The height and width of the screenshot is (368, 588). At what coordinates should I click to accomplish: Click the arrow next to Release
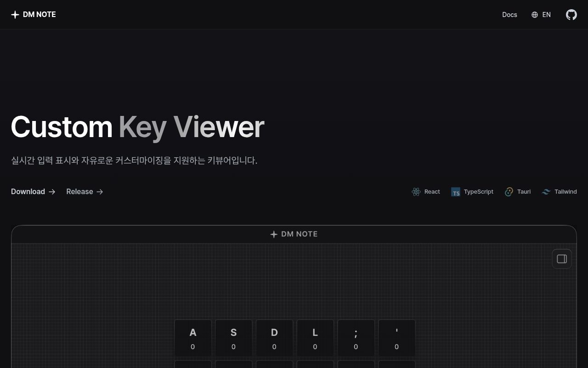[x=100, y=192]
